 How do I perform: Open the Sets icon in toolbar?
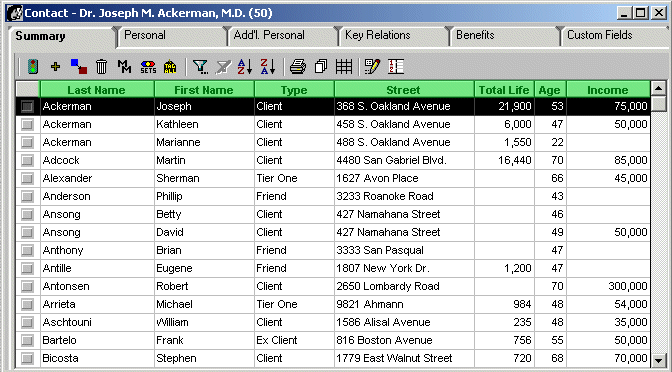point(148,66)
